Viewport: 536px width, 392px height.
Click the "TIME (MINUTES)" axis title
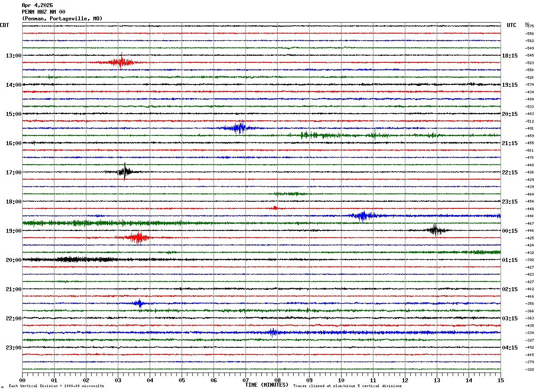pos(267,385)
